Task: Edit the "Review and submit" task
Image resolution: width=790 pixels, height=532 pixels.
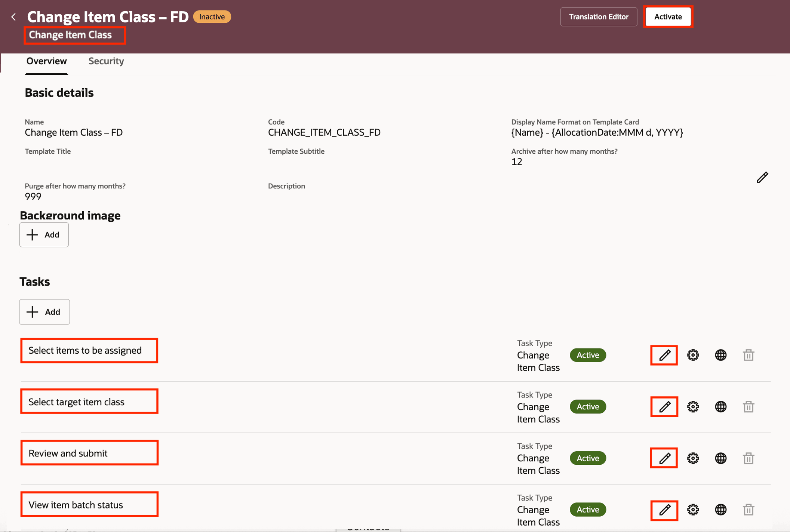Action: pos(664,458)
